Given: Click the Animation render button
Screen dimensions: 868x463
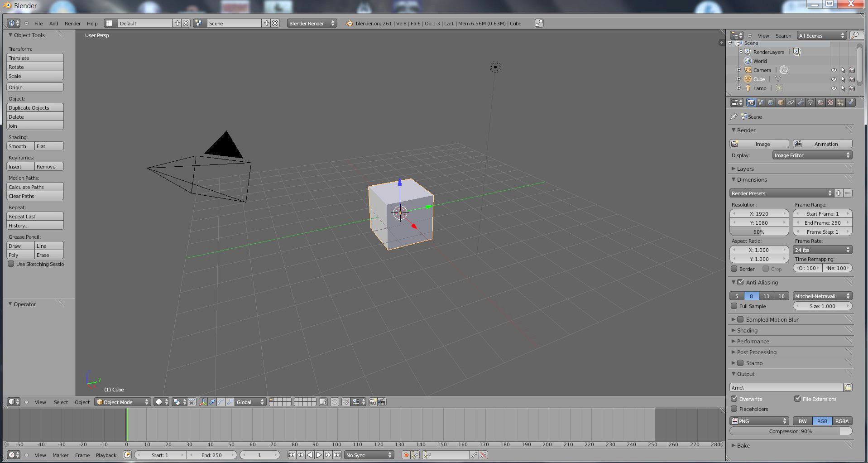Looking at the screenshot, I should (822, 144).
